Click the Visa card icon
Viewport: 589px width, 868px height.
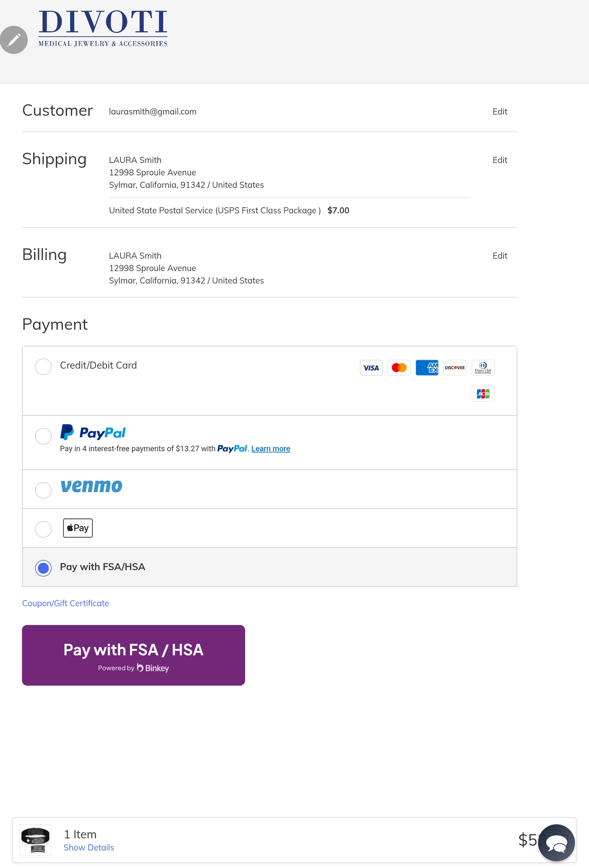371,368
